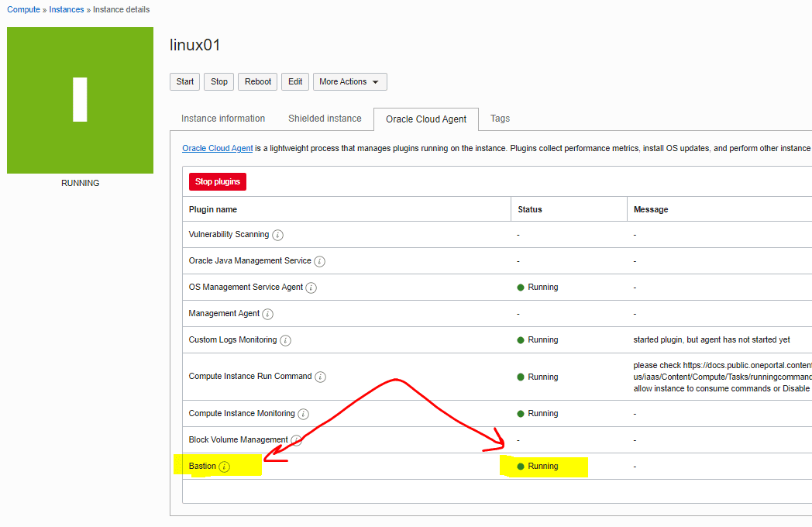Image resolution: width=812 pixels, height=527 pixels.
Task: View info for Custom Logs Monitoring
Action: tap(285, 340)
